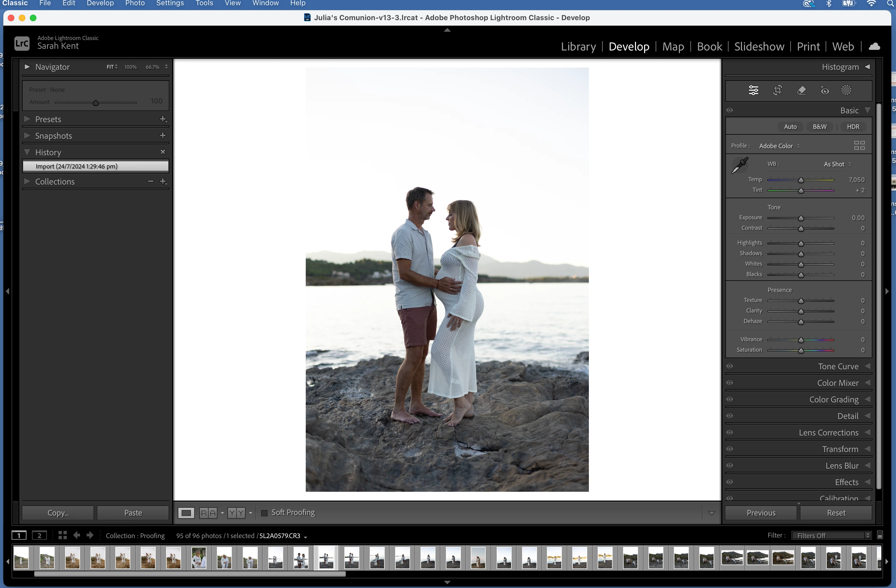Select the first filmstrip thumbnail
The image size is (896, 588).
(22, 558)
